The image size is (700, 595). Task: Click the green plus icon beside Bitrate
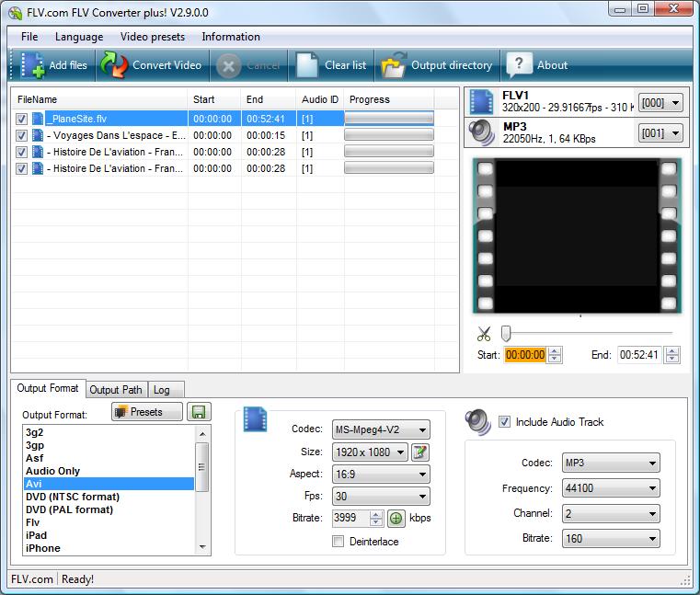396,518
